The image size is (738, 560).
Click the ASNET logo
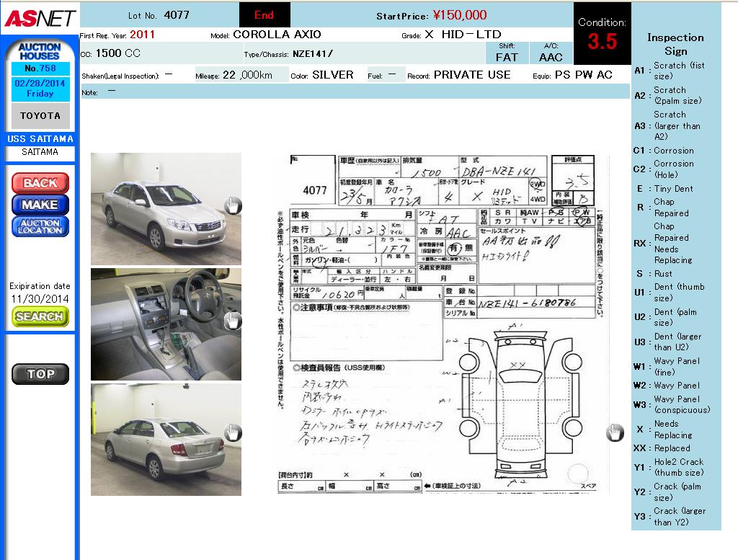(40, 19)
